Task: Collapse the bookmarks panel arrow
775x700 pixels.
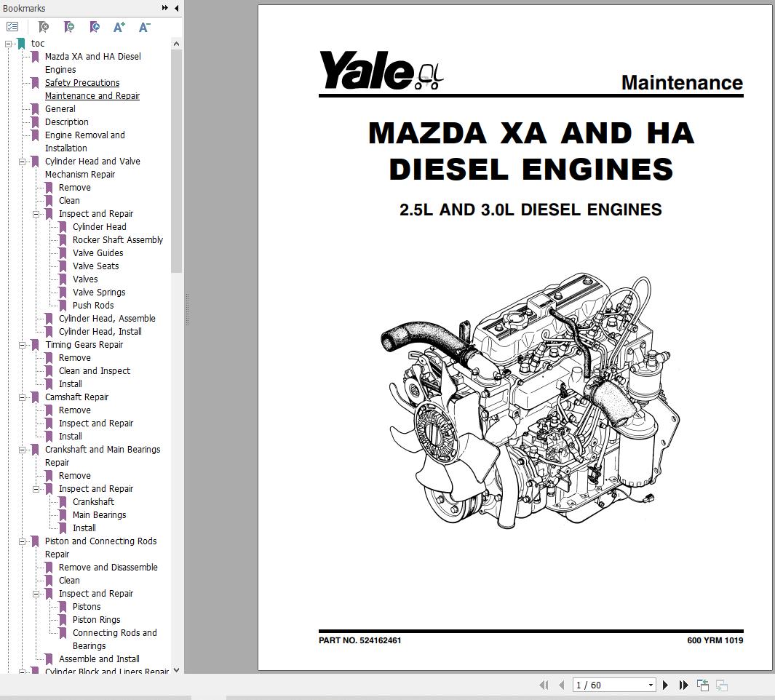Action: point(176,8)
